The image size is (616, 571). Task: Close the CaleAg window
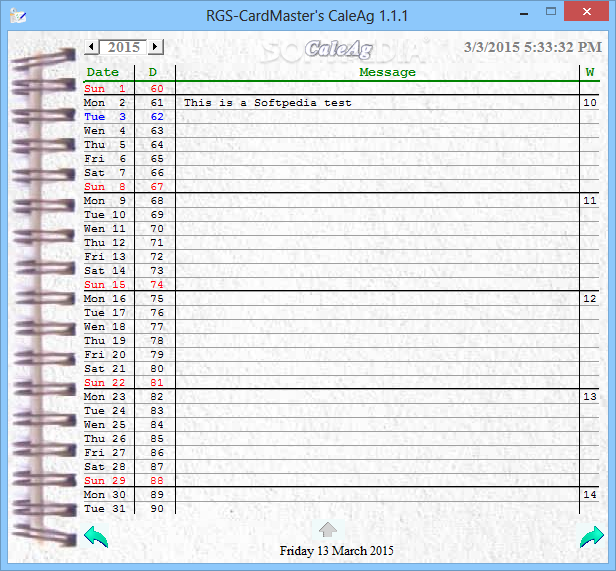click(587, 11)
